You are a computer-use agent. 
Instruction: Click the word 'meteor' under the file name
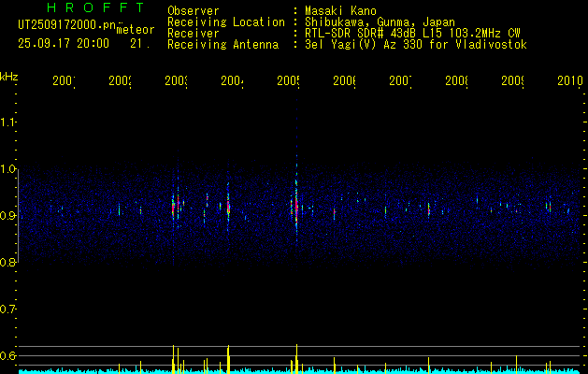pos(136,30)
